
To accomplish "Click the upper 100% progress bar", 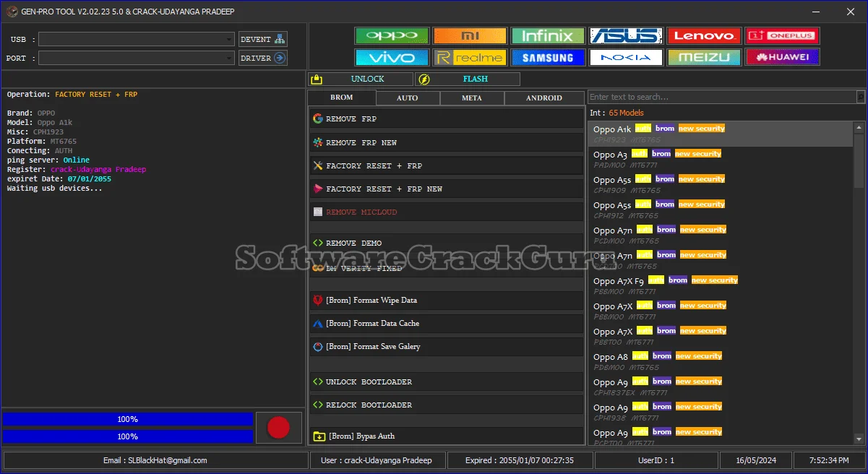I will [128, 419].
